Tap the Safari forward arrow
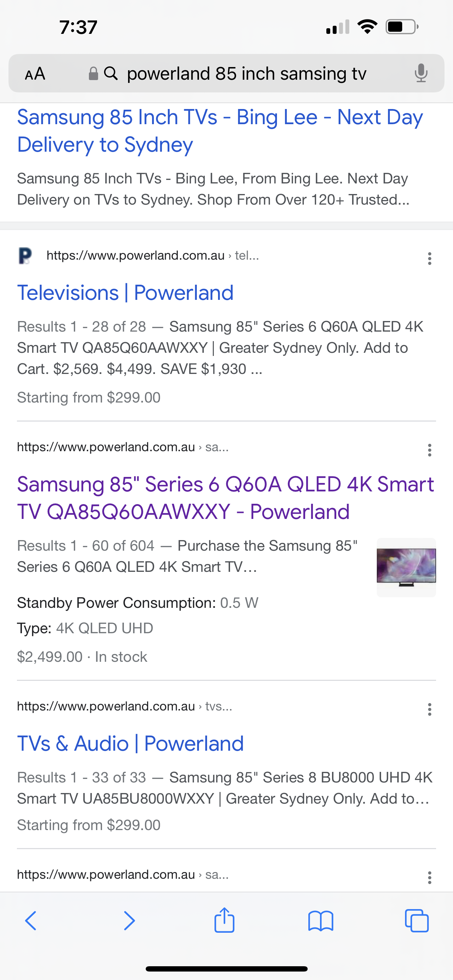Screen dimensions: 453x980 129,921
